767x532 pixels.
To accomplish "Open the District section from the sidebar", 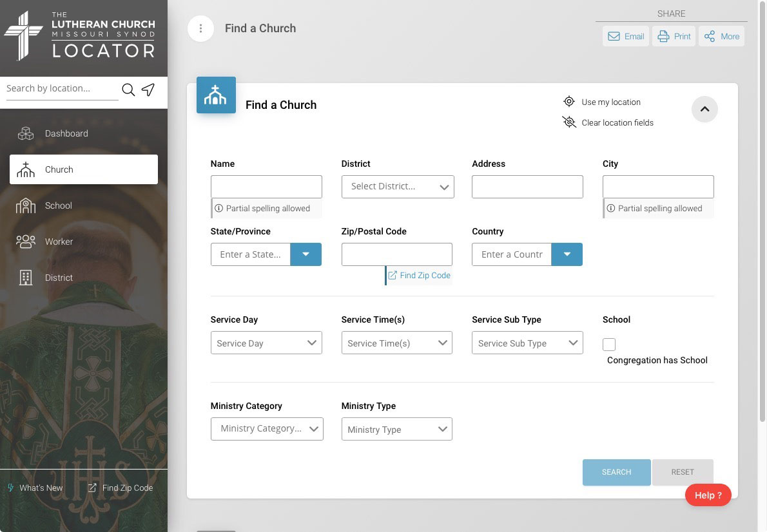I will 59,278.
